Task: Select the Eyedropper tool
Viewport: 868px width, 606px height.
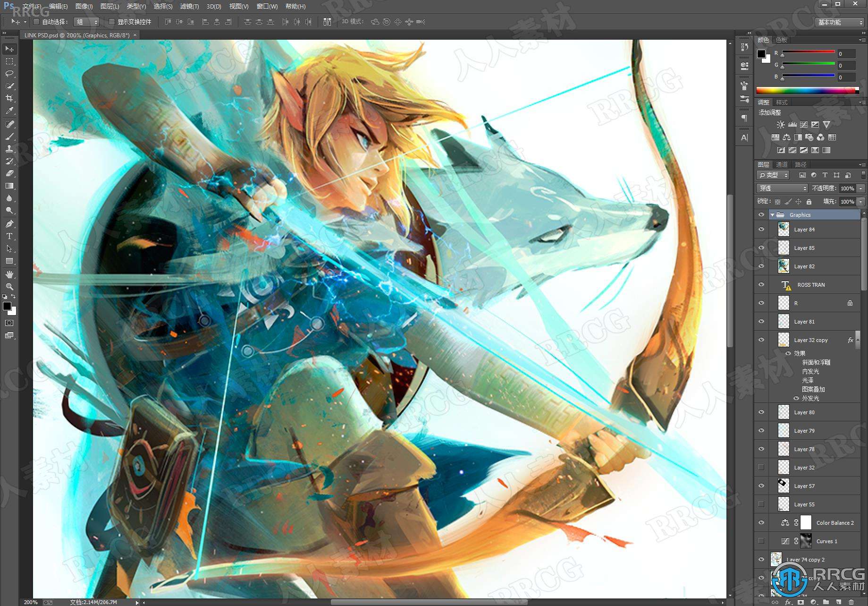Action: pyautogui.click(x=9, y=111)
